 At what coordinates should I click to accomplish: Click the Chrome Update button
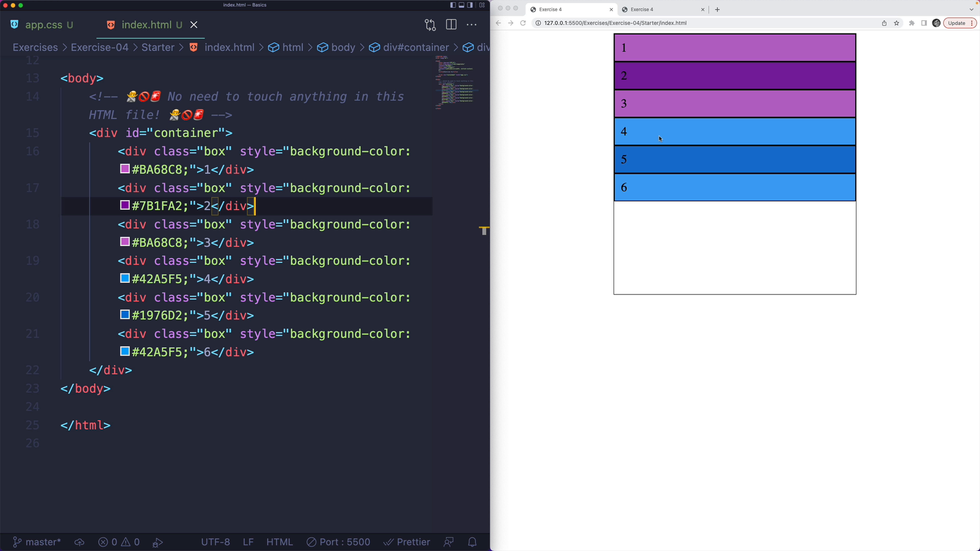click(x=960, y=23)
